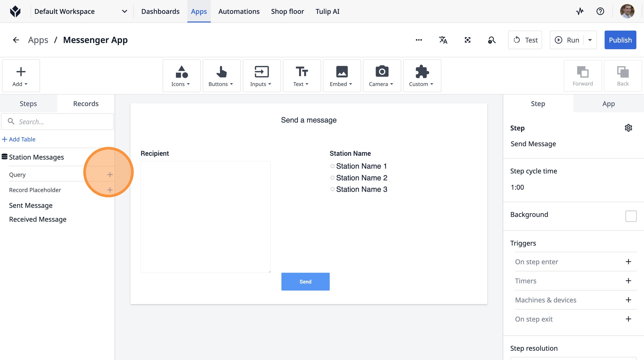Open the three-dots more options menu

click(x=419, y=40)
